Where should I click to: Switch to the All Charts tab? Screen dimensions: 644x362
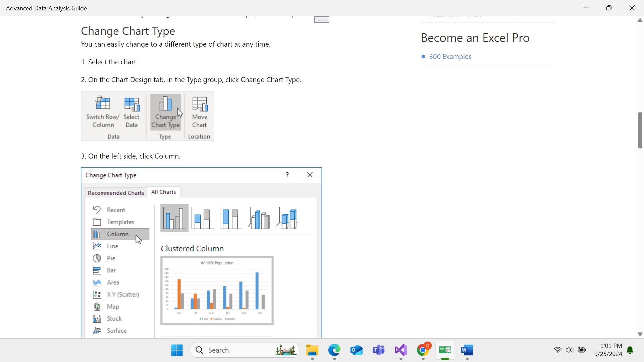[163, 192]
